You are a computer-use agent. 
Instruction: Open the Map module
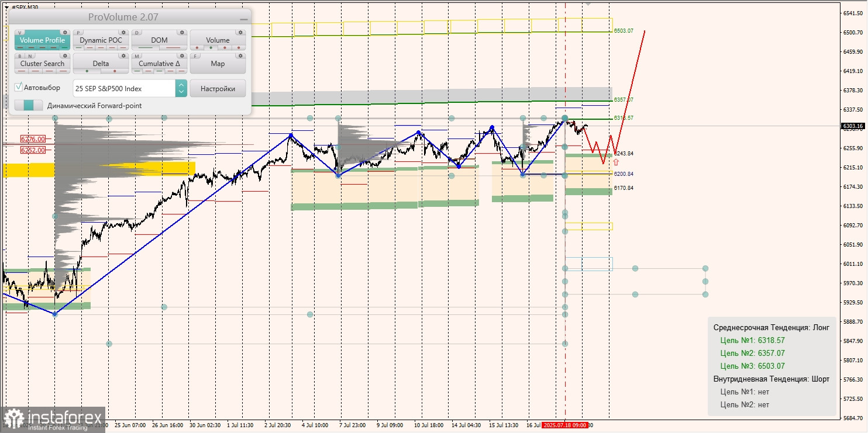(218, 64)
